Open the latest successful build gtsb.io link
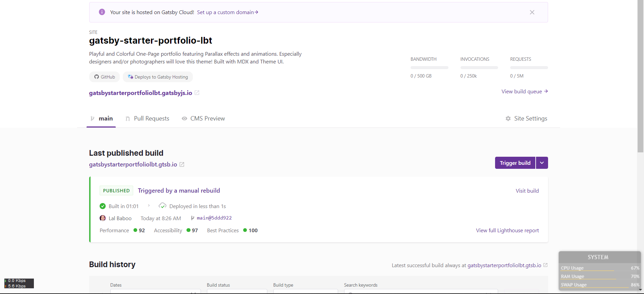Screen dimensions: 644x294 pos(504,265)
